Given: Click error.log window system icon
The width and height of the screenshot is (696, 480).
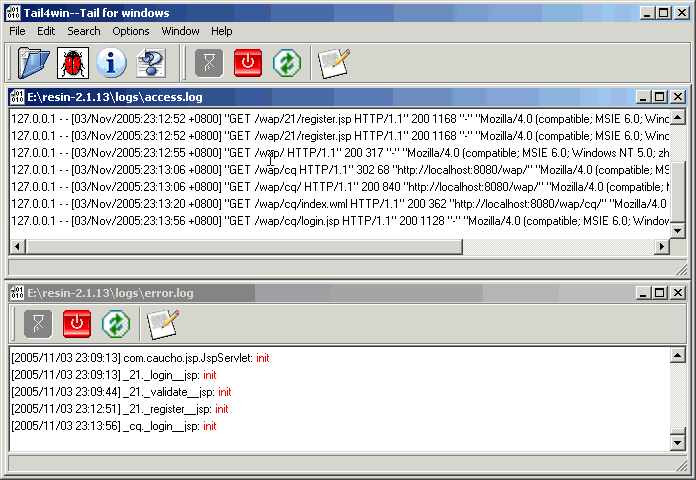Looking at the screenshot, I should point(17,293).
